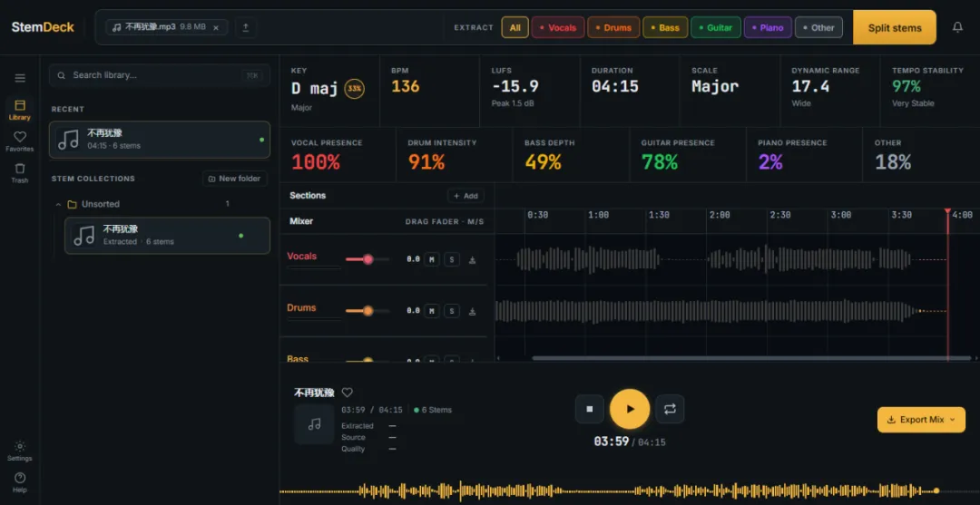This screenshot has height=505, width=980.
Task: Click the notification bell icon
Action: (x=957, y=27)
